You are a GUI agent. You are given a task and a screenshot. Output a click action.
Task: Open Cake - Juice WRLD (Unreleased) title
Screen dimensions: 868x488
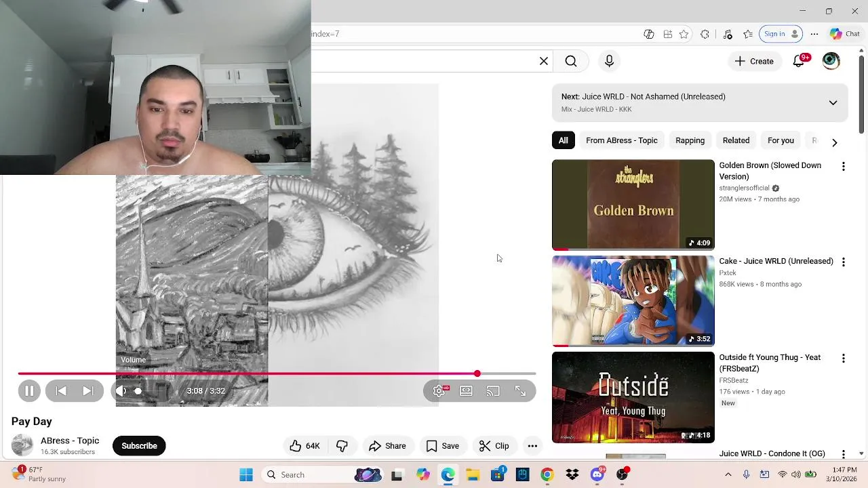[776, 262]
